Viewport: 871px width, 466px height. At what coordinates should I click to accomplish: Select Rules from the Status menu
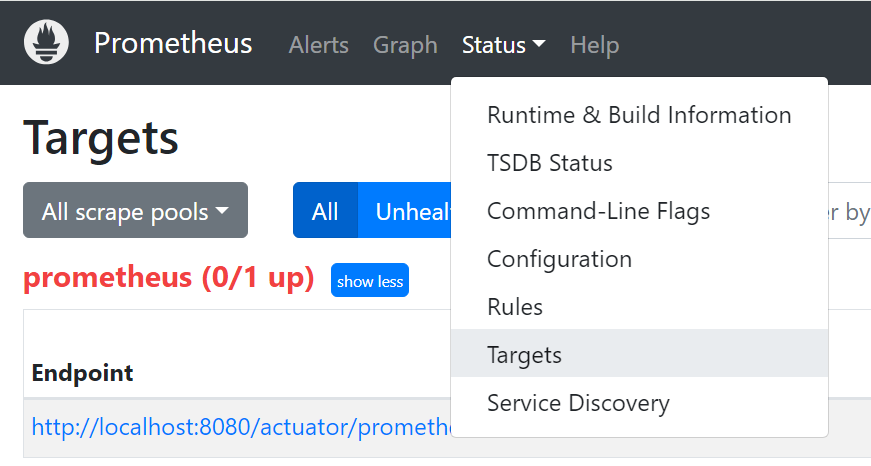click(639, 307)
